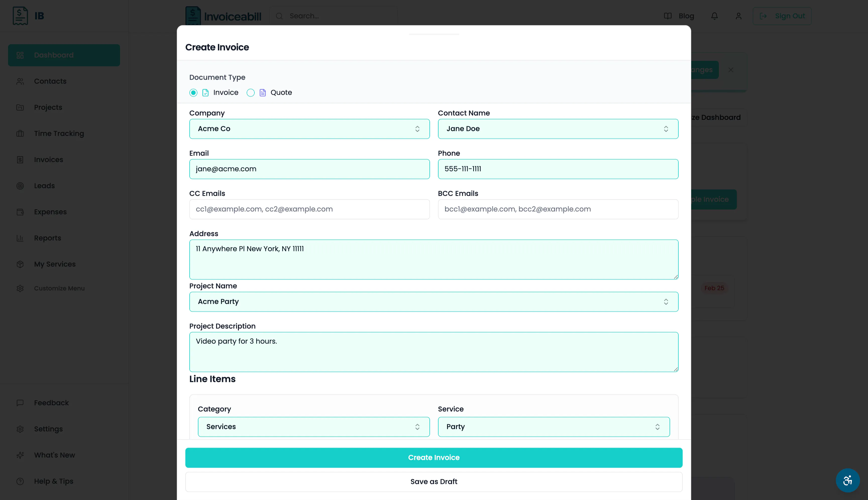Click the IB receipt logo icon in sidebar

[x=20, y=16]
